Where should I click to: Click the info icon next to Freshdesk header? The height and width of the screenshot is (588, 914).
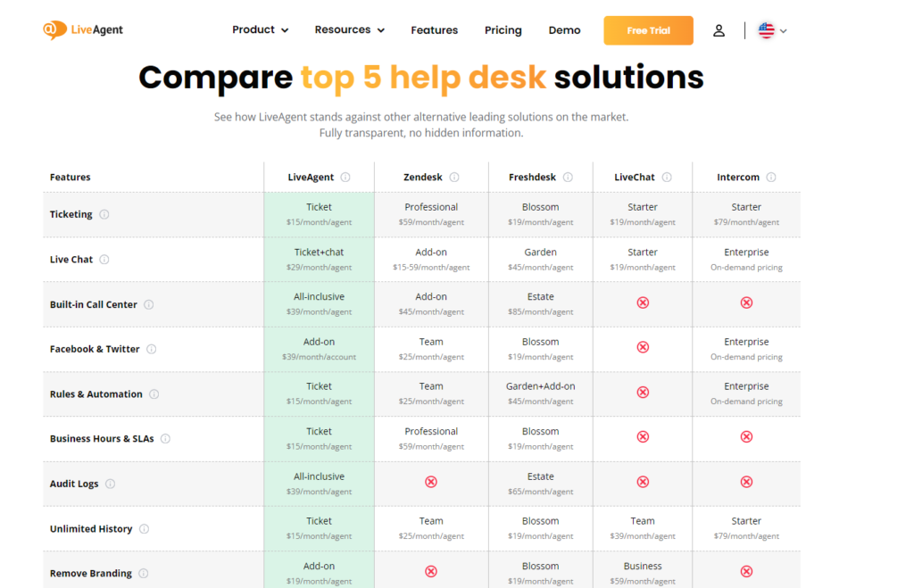pos(569,177)
